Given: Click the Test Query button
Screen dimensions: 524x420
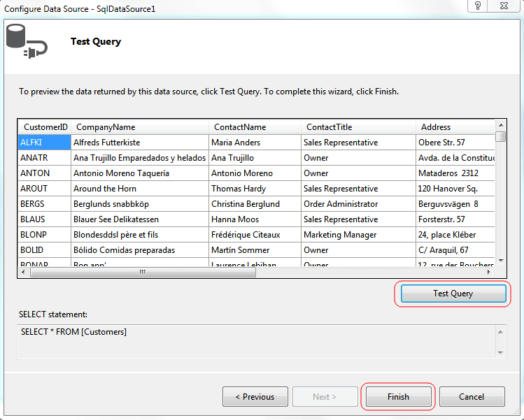Looking at the screenshot, I should pos(453,294).
